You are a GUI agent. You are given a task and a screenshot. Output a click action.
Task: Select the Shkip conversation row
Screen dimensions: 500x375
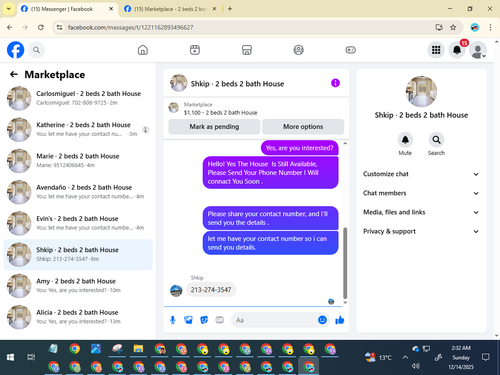[x=78, y=255]
